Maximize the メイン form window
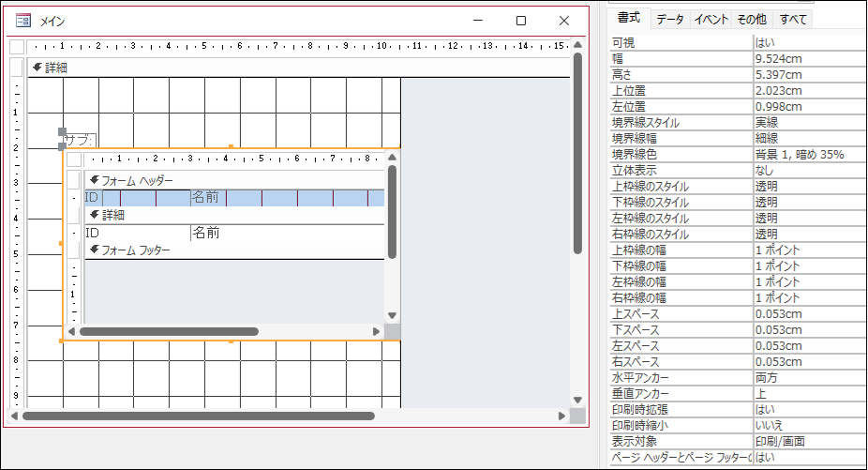The image size is (868, 470). click(x=521, y=21)
